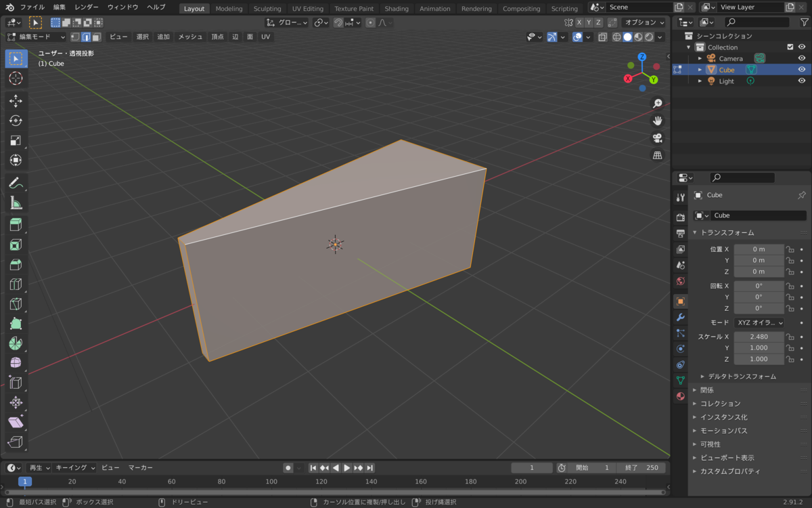The image size is (812, 508).
Task: Click the play animation button
Action: pos(347,468)
